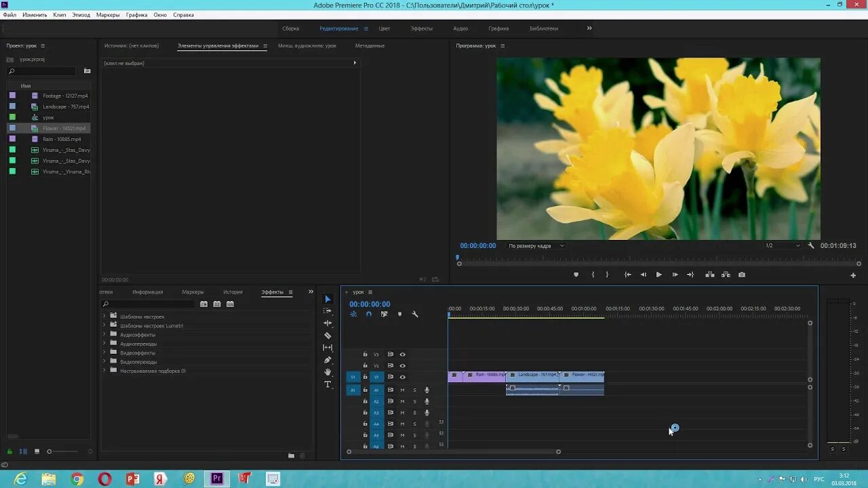
Task: Expand the "Видеоэффекты" folder
Action: pyautogui.click(x=104, y=353)
